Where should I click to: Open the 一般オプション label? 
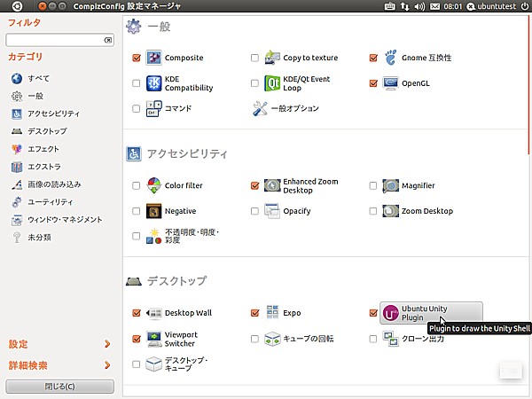coord(295,108)
